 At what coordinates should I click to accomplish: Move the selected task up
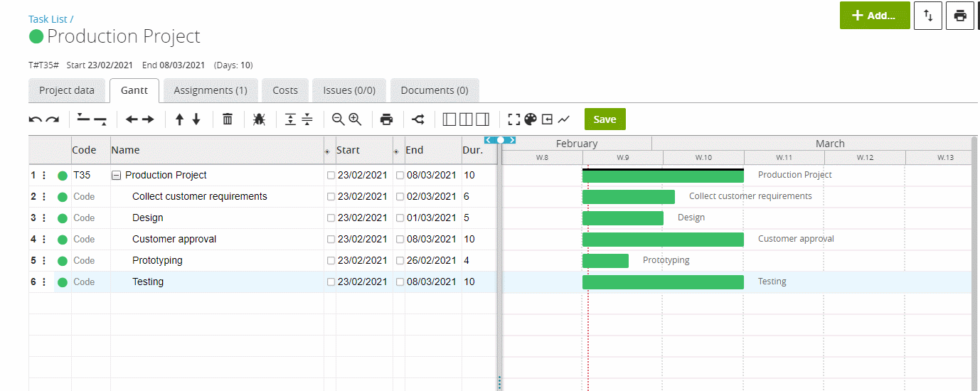180,119
